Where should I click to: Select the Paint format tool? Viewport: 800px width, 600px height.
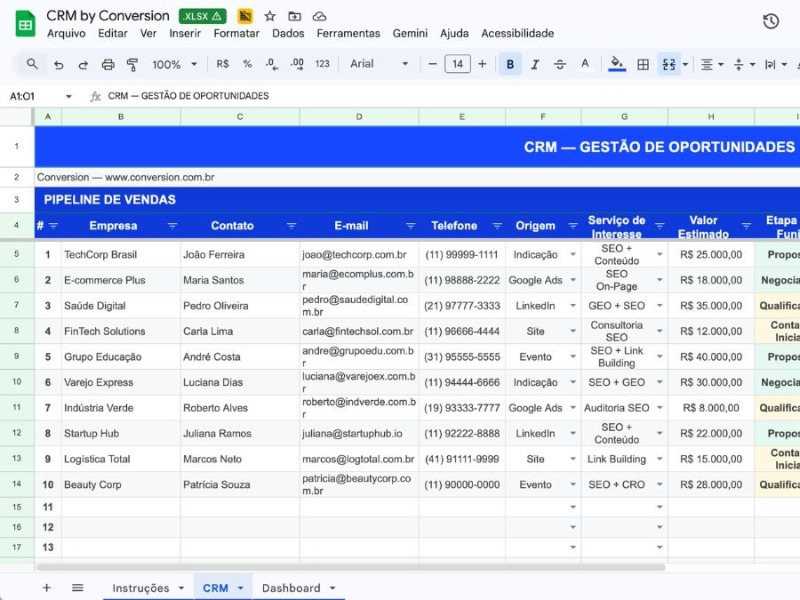tap(133, 63)
